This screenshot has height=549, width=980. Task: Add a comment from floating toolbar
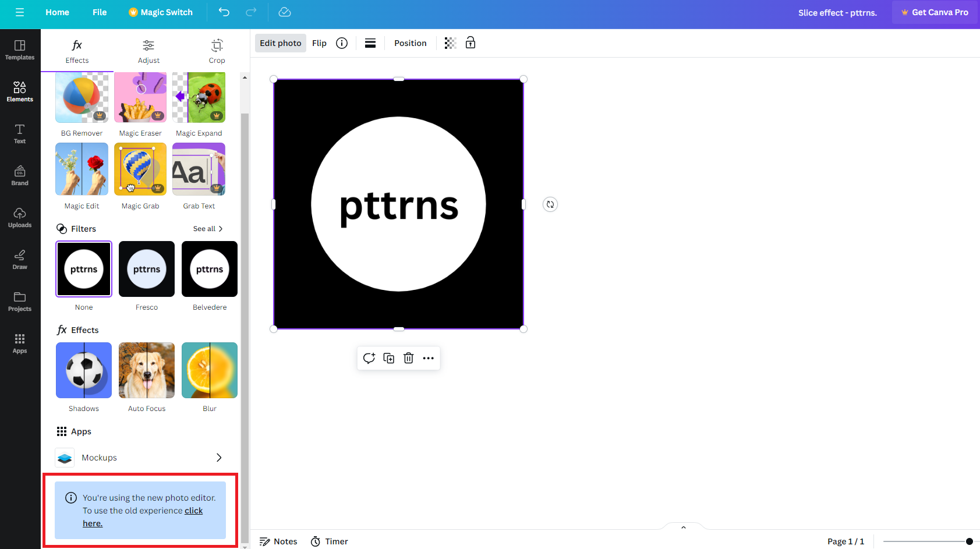click(x=369, y=358)
